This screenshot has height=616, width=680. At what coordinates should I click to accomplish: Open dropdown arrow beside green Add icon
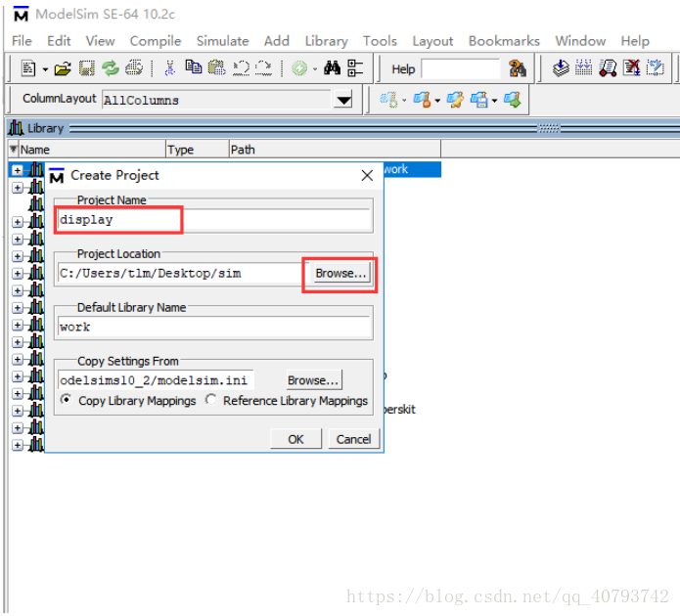coord(315,69)
